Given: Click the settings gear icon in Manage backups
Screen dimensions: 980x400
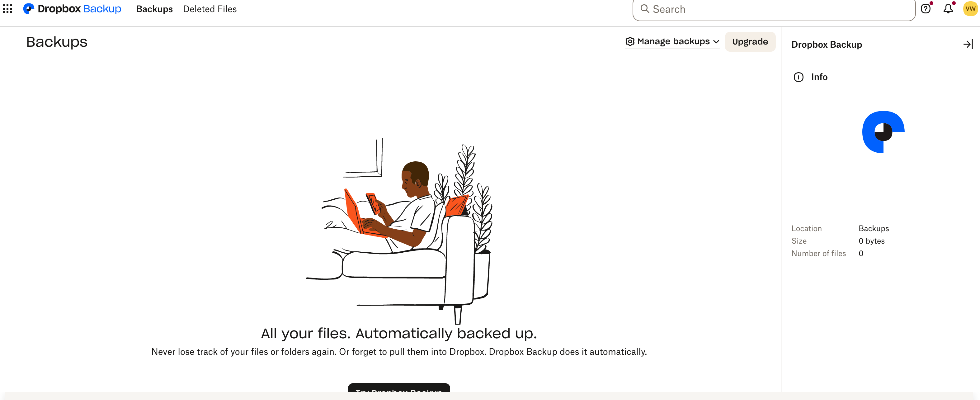Looking at the screenshot, I should pyautogui.click(x=629, y=40).
